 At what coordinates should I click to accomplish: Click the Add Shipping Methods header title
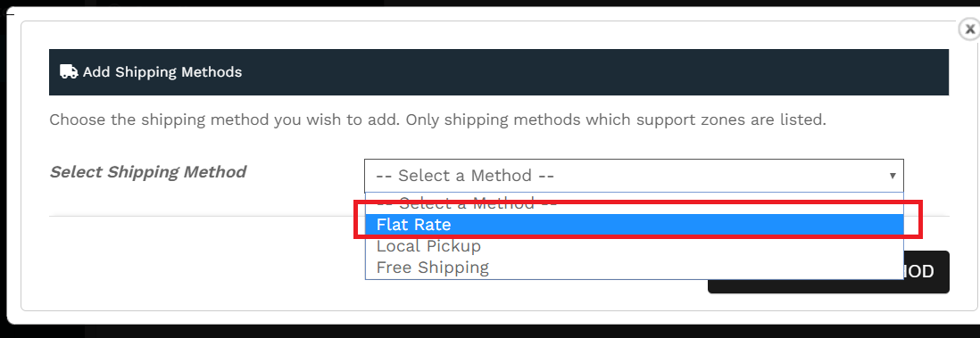click(162, 72)
